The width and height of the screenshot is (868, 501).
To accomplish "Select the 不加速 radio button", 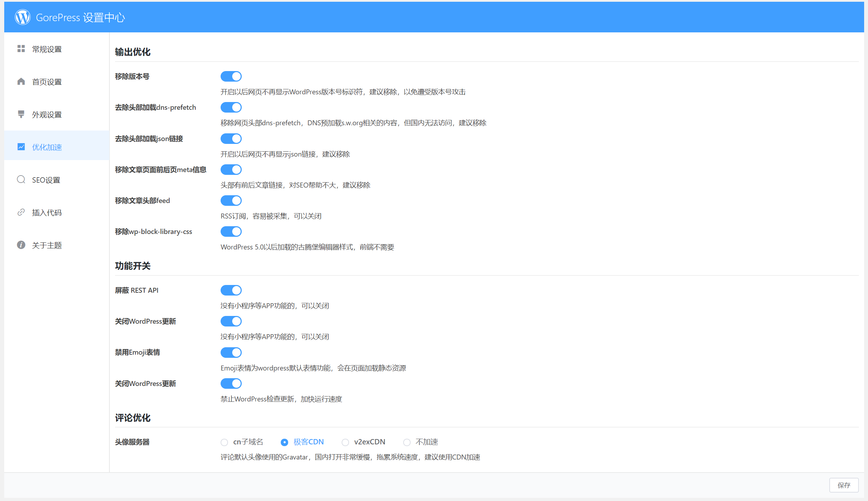I will tap(405, 442).
